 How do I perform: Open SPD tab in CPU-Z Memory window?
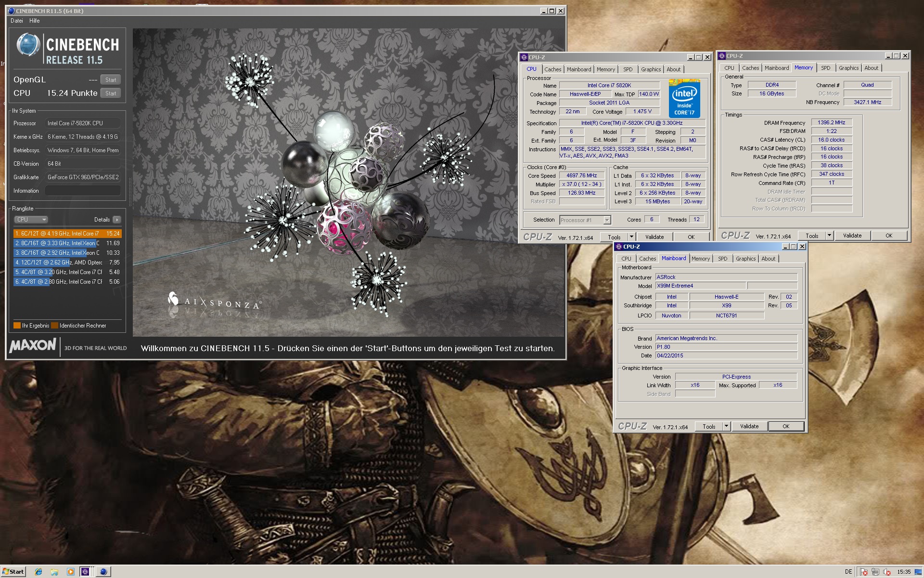826,68
